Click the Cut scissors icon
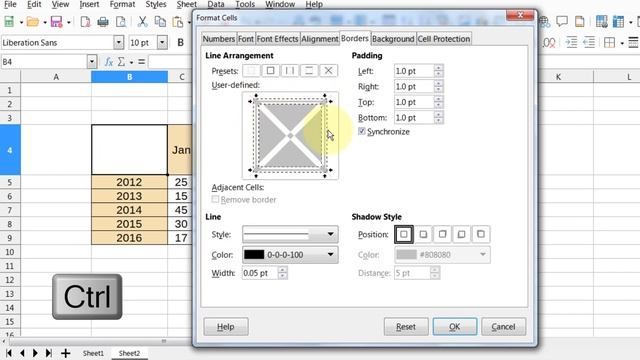640x360 pixels. (142, 22)
